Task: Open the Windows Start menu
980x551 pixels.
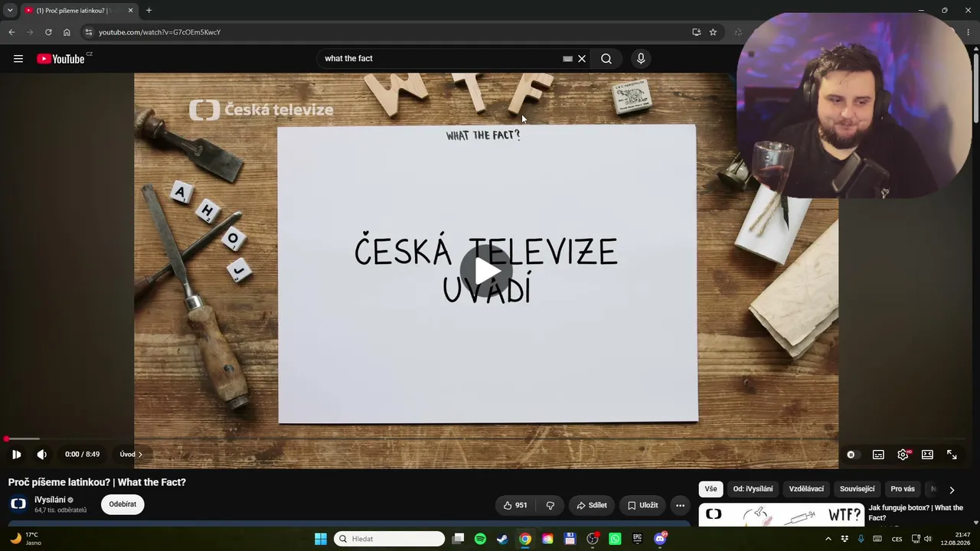Action: pyautogui.click(x=321, y=539)
